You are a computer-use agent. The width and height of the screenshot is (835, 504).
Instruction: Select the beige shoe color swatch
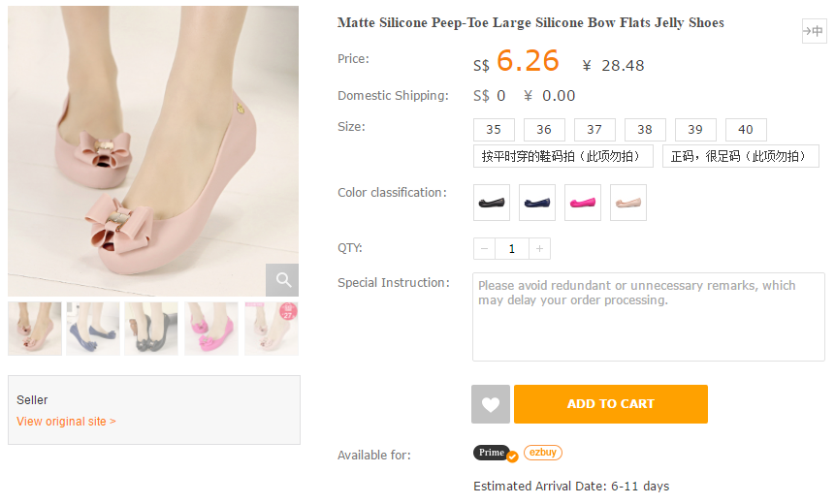click(x=628, y=203)
